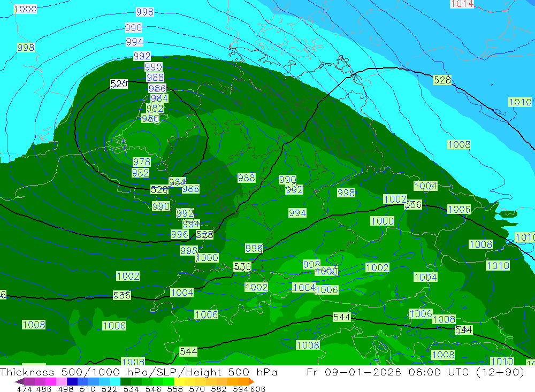This screenshot has height=392, width=535.
Task: Click the 474 value on the legend
Action: click(25, 389)
